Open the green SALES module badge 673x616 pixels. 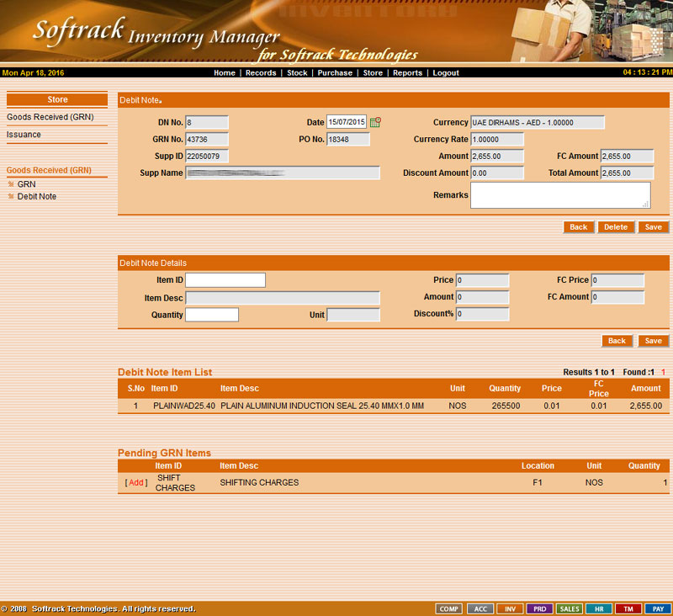pyautogui.click(x=570, y=608)
